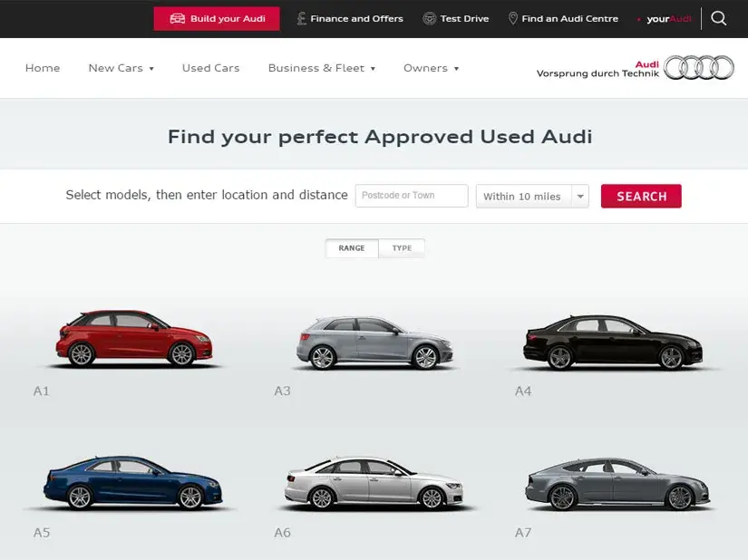
Task: Expand the Business & Fleet menu
Action: pos(321,68)
